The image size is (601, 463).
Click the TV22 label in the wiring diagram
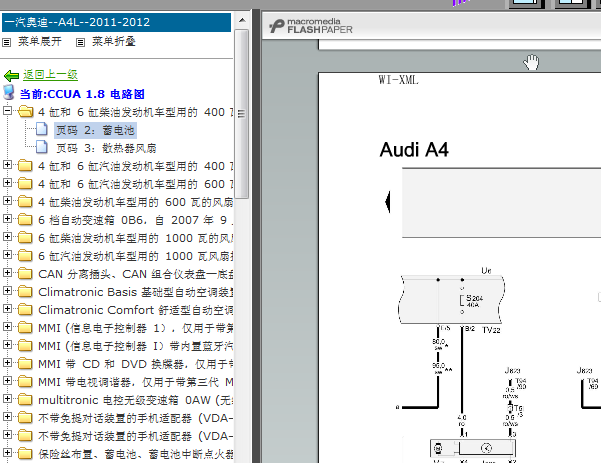[x=491, y=330]
